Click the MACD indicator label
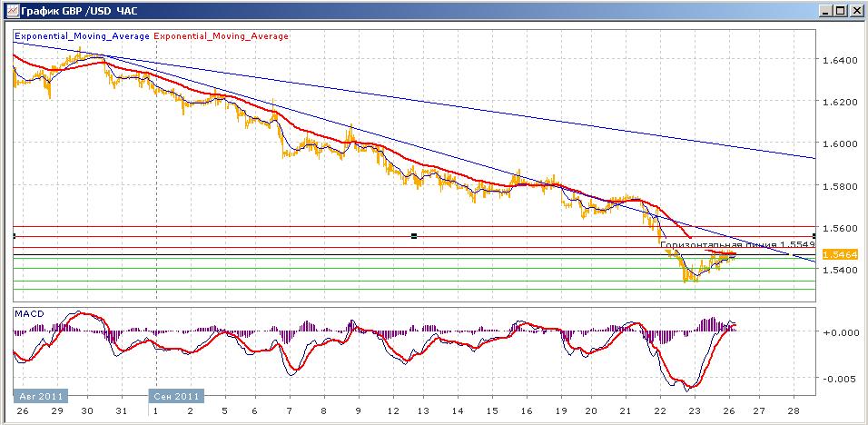This screenshot has height=425, width=868. [x=29, y=314]
